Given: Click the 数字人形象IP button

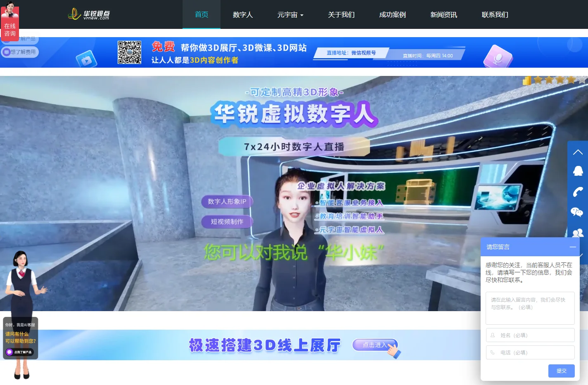Looking at the screenshot, I should [227, 201].
